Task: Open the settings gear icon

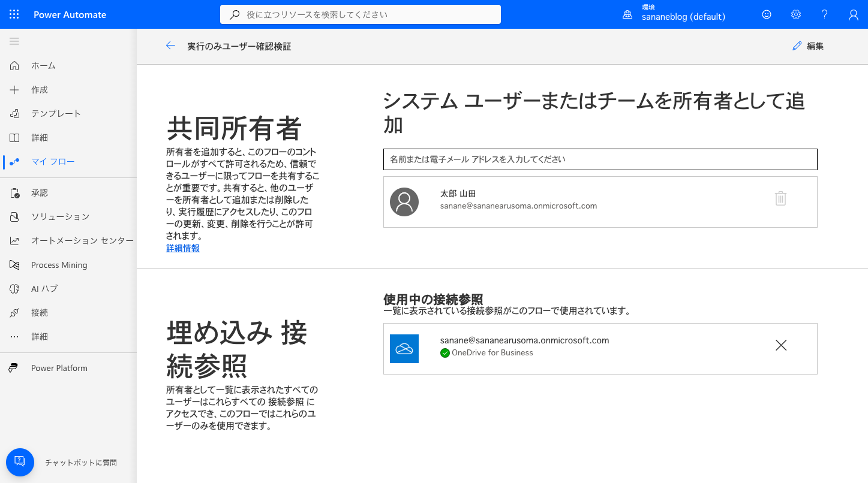Action: coord(796,14)
